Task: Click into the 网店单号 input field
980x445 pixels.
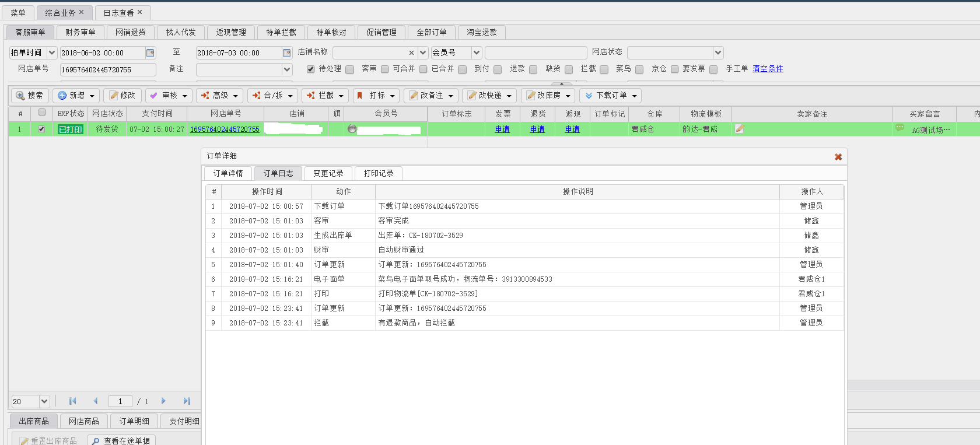Action: tap(108, 70)
